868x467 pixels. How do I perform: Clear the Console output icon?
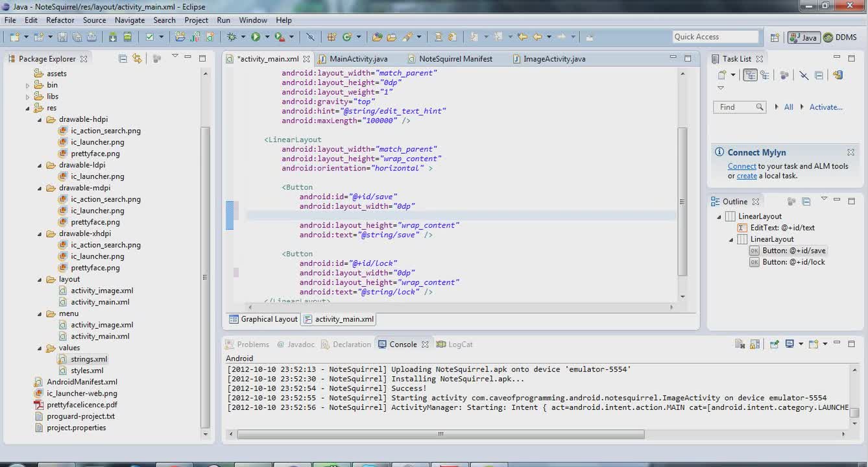click(740, 344)
